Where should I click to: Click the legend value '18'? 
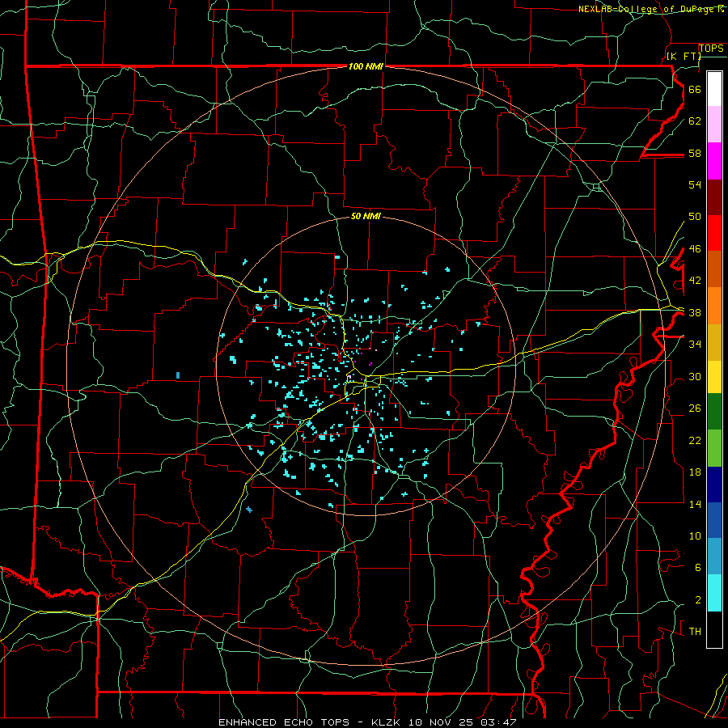point(695,472)
